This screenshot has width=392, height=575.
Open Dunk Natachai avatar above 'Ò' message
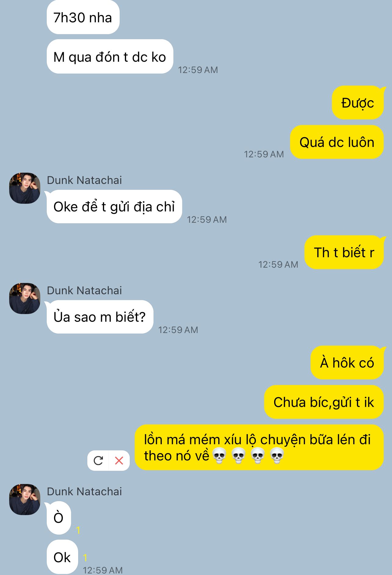tap(25, 500)
